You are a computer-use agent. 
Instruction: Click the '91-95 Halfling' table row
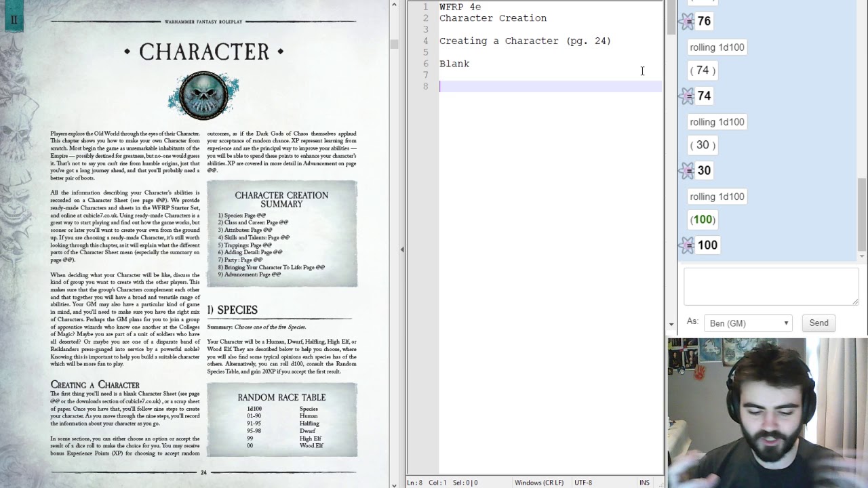coord(283,424)
